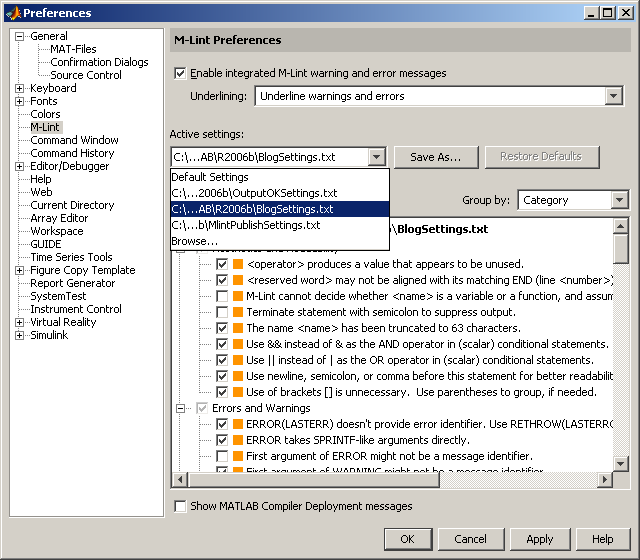Open the Underlining dropdown
Viewport: 640px width, 560px height.
(614, 97)
